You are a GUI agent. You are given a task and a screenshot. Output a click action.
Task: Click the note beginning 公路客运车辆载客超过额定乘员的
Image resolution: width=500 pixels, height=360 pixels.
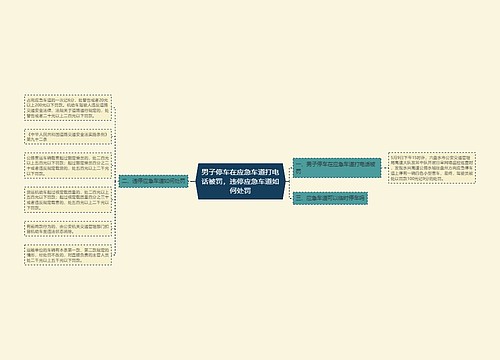68,165
